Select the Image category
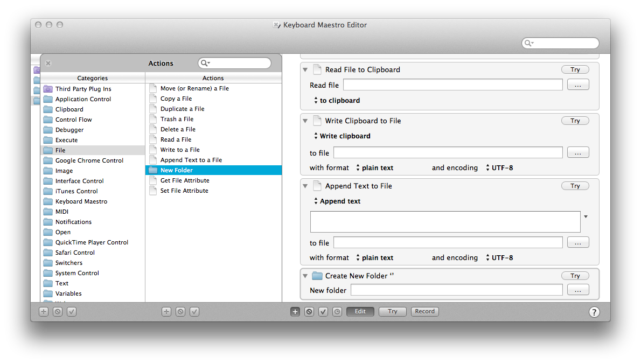641x364 pixels. (x=93, y=171)
